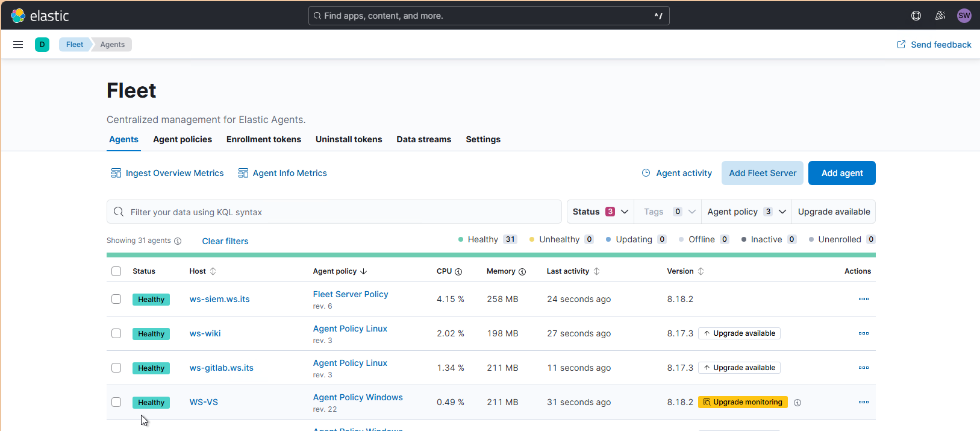980x431 pixels.
Task: Open the help menu icon
Action: [916, 16]
